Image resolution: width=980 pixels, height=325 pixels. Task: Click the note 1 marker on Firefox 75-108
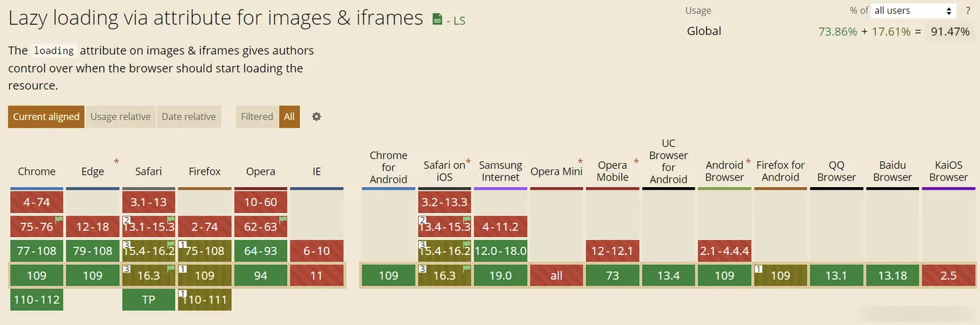pos(183,245)
